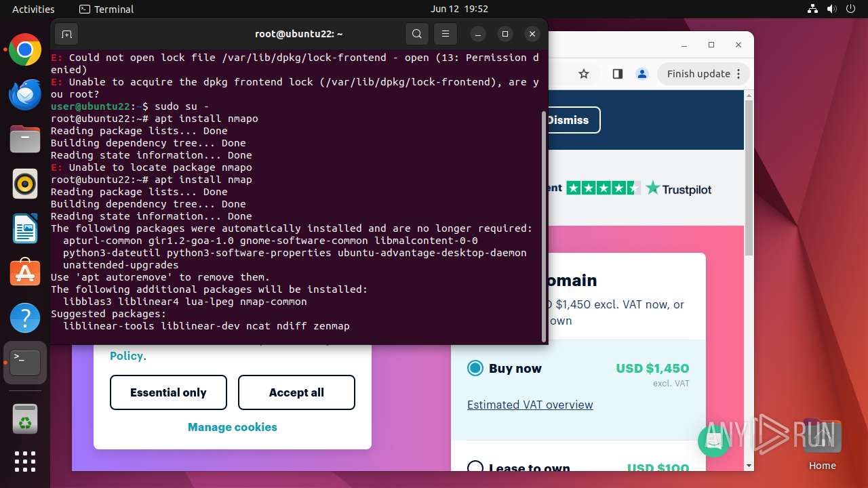
Task: Open terminal search
Action: tap(417, 34)
